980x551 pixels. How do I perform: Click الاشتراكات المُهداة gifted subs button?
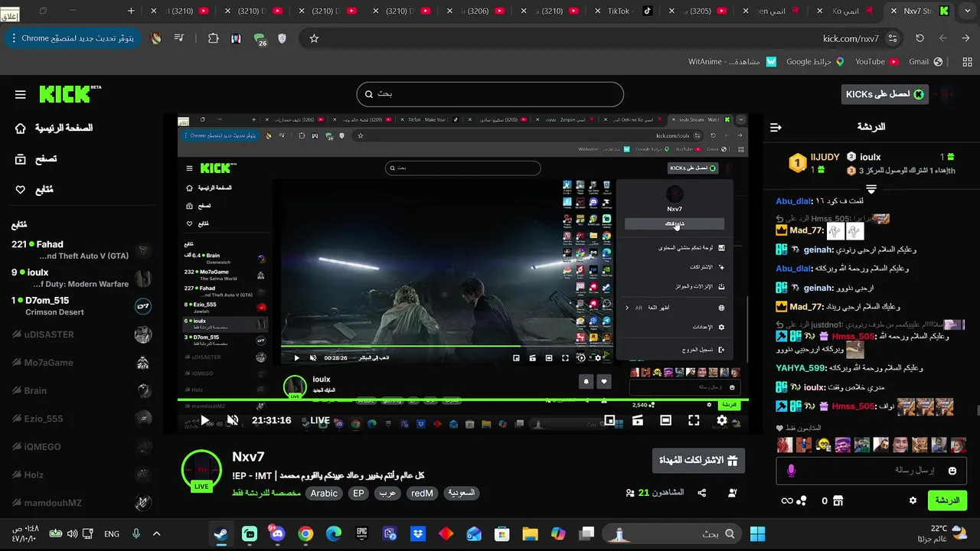pyautogui.click(x=698, y=461)
